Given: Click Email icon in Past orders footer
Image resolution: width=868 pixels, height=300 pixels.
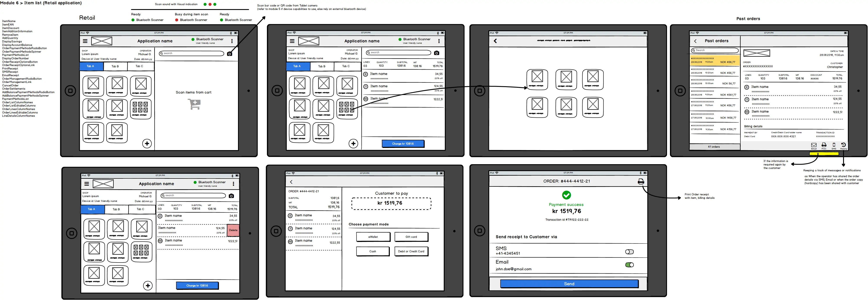Looking at the screenshot, I should (x=813, y=145).
